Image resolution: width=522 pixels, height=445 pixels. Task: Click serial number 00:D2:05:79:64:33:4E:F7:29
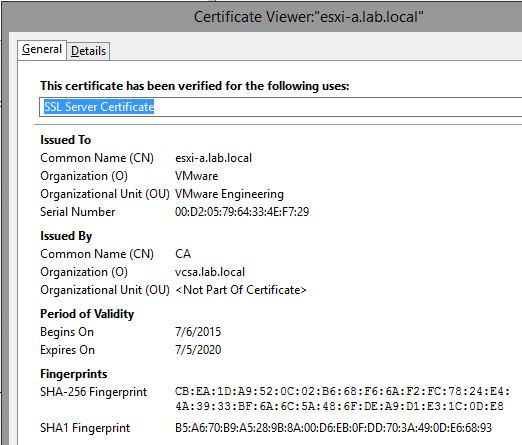242,212
